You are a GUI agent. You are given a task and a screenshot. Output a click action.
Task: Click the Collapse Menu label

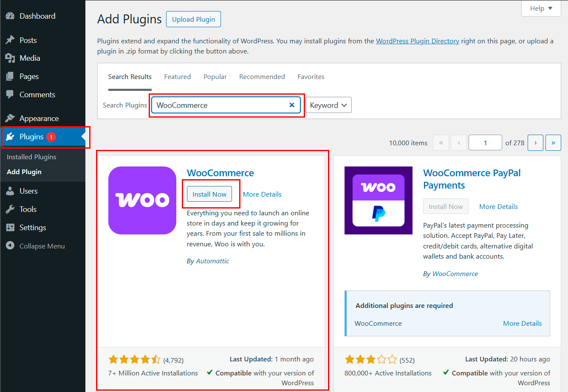pos(42,246)
